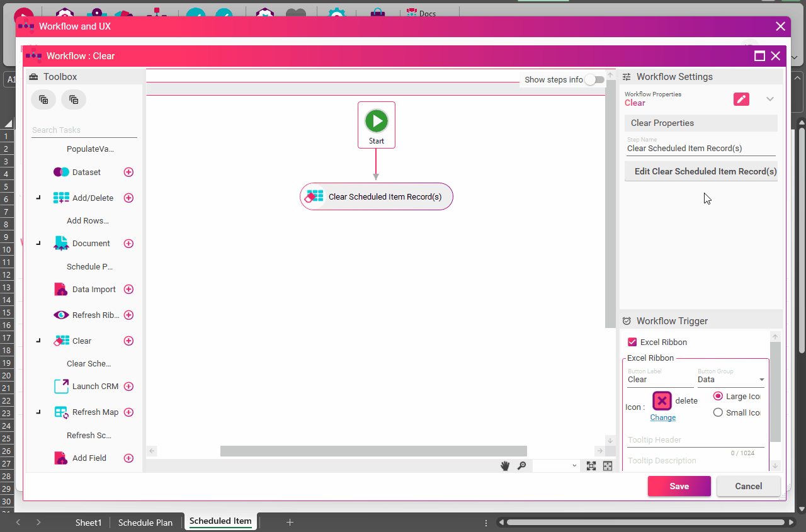Open the Sheet1 worksheet tab
Image resolution: width=806 pixels, height=532 pixels.
[x=88, y=523]
